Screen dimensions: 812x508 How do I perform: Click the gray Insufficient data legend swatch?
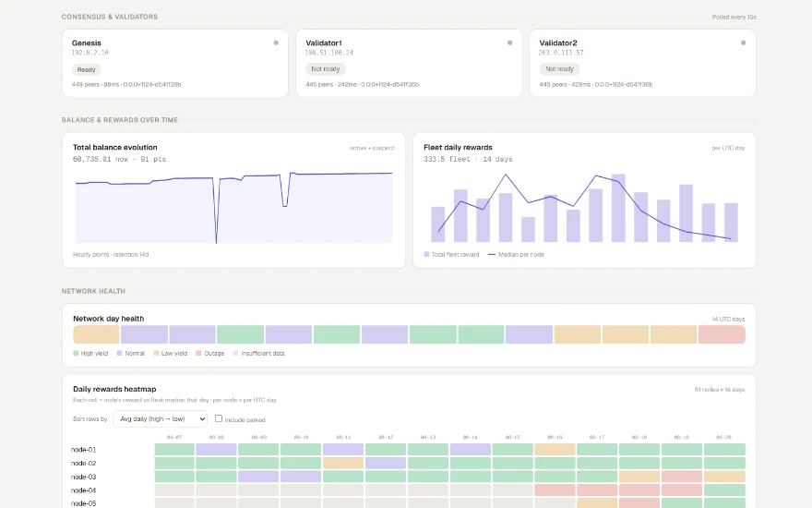coord(235,353)
